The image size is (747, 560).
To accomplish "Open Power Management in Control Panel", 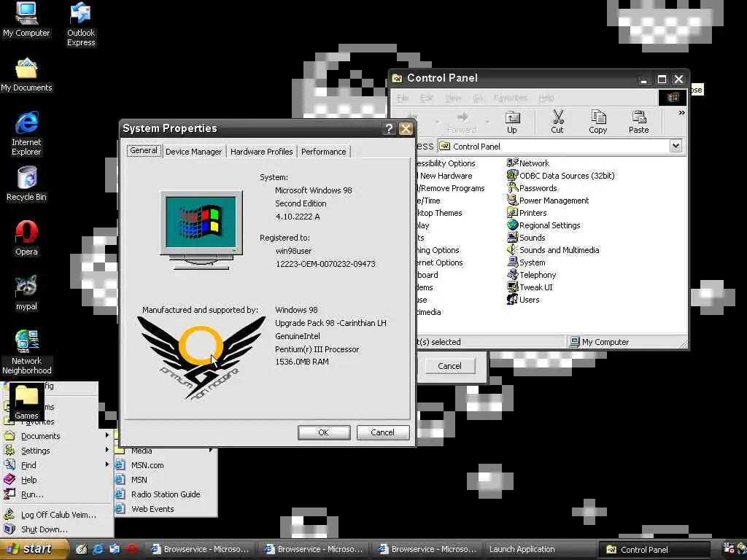I will [x=548, y=201].
